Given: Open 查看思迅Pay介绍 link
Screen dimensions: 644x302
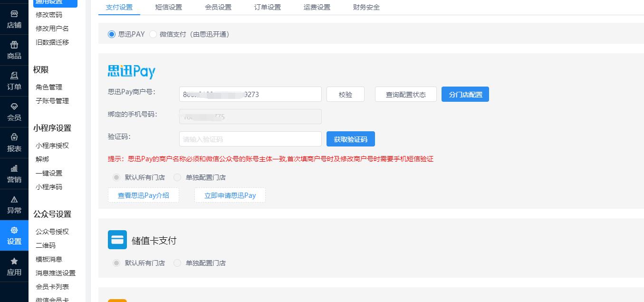Looking at the screenshot, I should click(x=143, y=195).
